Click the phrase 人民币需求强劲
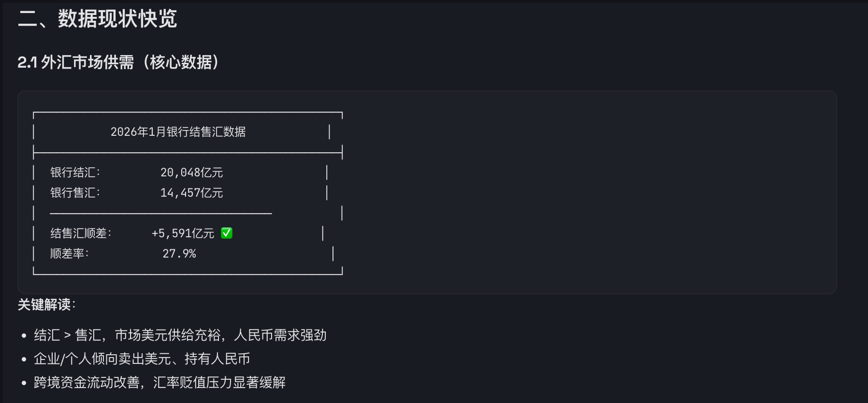Viewport: 868px width, 403px height. point(280,335)
